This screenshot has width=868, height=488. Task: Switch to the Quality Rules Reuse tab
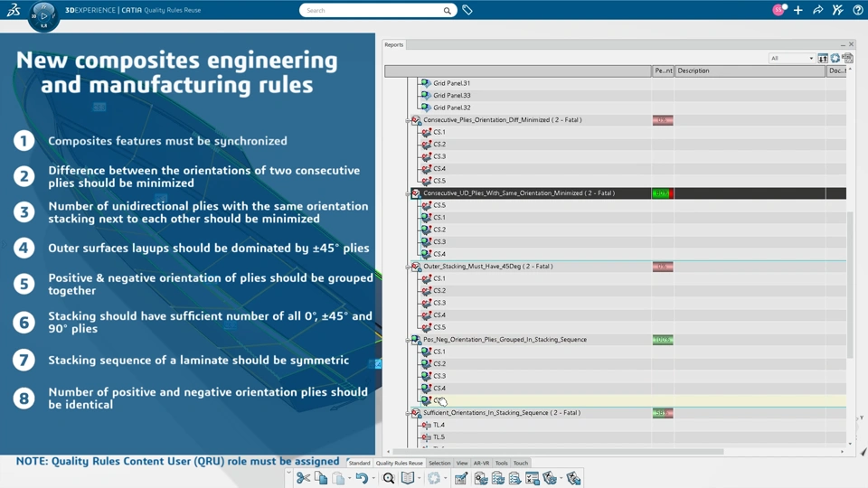point(399,463)
